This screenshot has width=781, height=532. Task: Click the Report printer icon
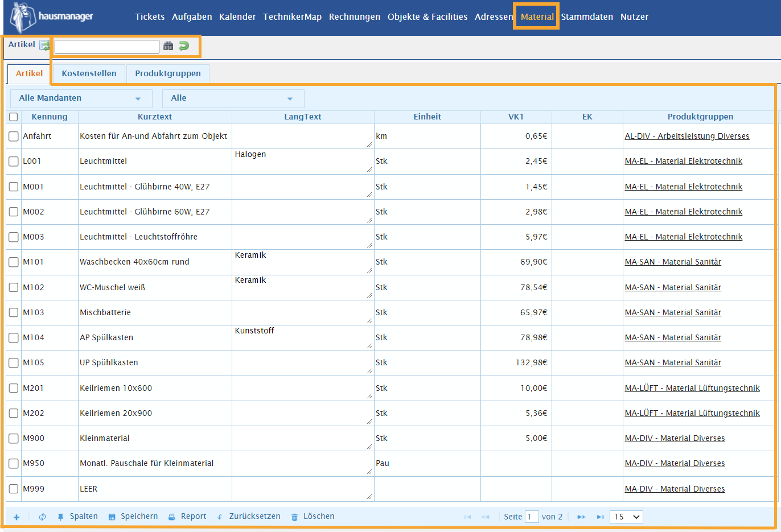tap(171, 517)
